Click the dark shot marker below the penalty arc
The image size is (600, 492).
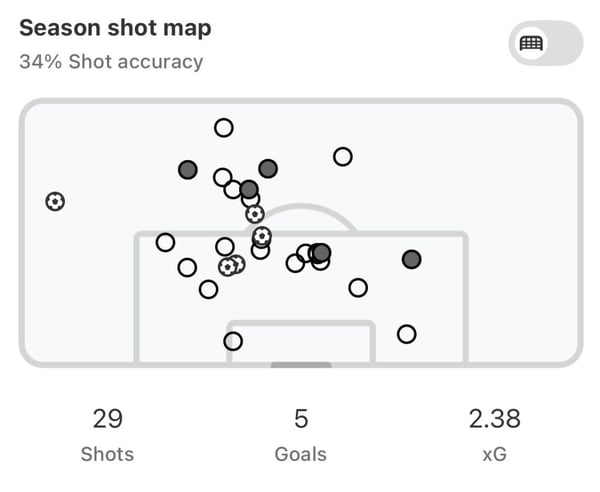(321, 253)
